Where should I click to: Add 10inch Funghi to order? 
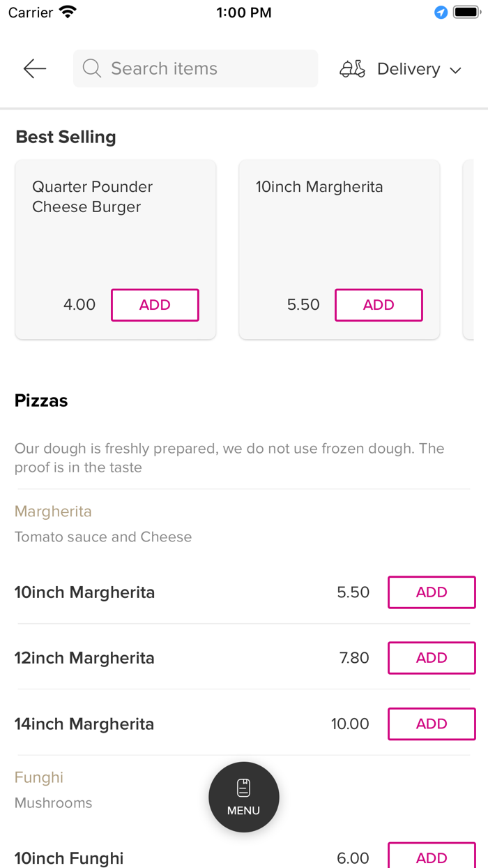click(x=432, y=858)
